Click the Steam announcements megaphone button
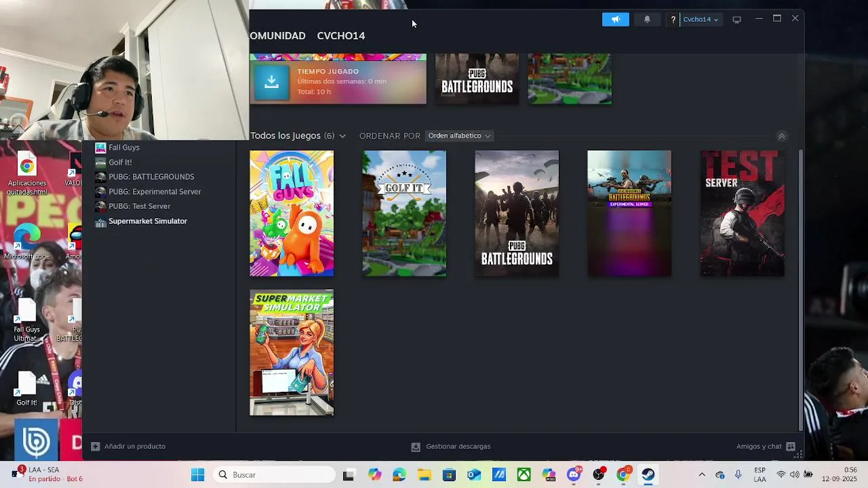The width and height of the screenshot is (868, 488). click(616, 20)
